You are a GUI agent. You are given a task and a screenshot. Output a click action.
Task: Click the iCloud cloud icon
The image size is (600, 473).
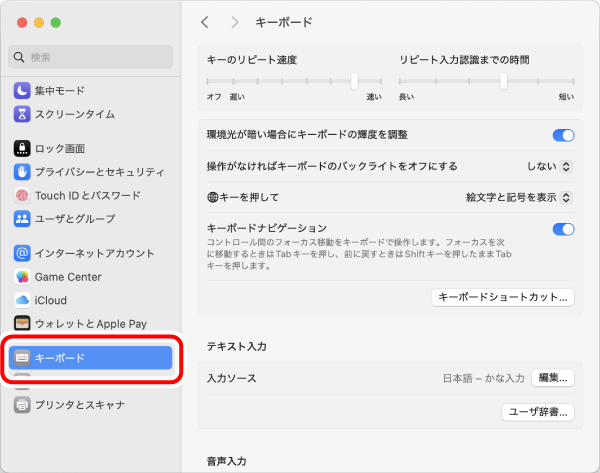(x=22, y=300)
